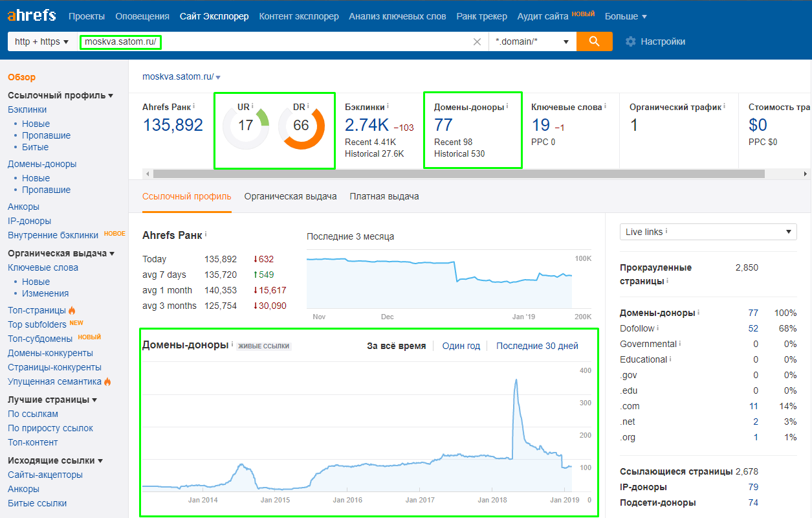Click the info icon next to UR
Image resolution: width=812 pixels, height=518 pixels.
click(252, 106)
